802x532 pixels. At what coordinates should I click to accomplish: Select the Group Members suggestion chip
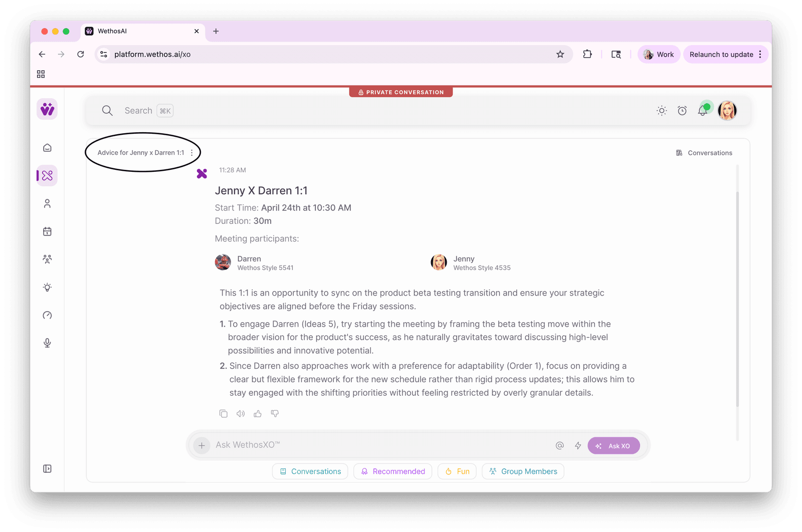pyautogui.click(x=523, y=471)
